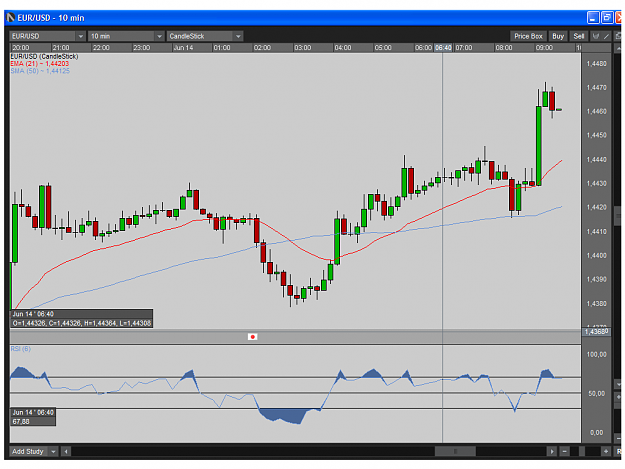Click the OHLC values readout box
This screenshot has height=469, width=625.
point(81,323)
